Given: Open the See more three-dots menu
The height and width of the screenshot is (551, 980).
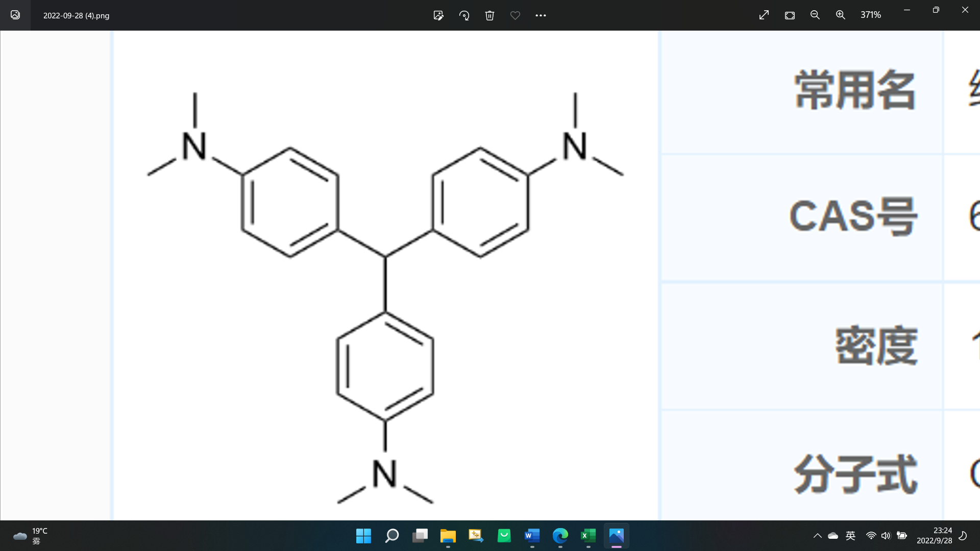Looking at the screenshot, I should [x=541, y=15].
